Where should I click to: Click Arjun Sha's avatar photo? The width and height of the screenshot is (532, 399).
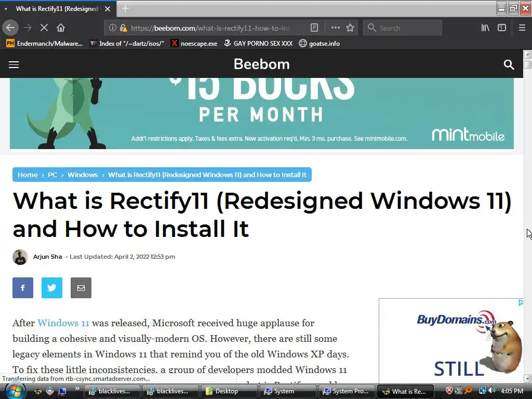point(20,257)
